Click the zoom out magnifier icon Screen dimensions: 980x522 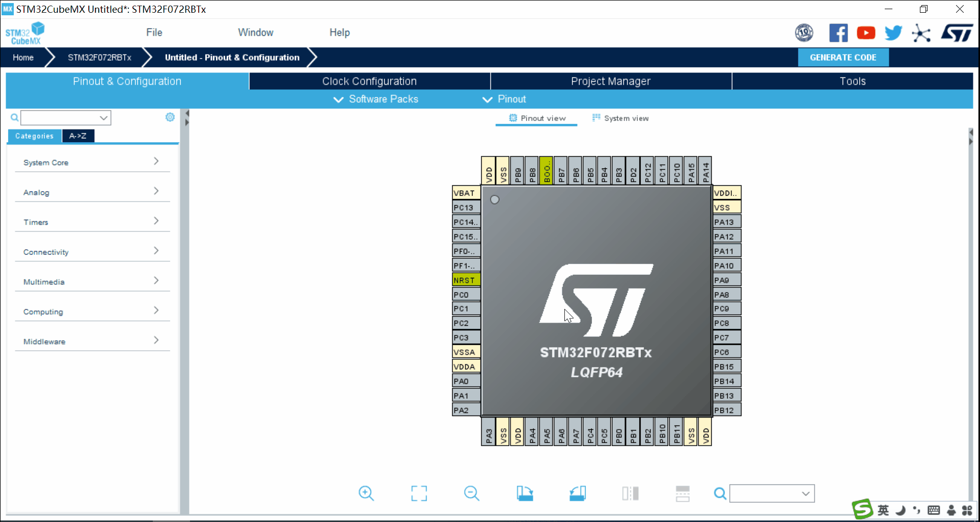coord(472,493)
